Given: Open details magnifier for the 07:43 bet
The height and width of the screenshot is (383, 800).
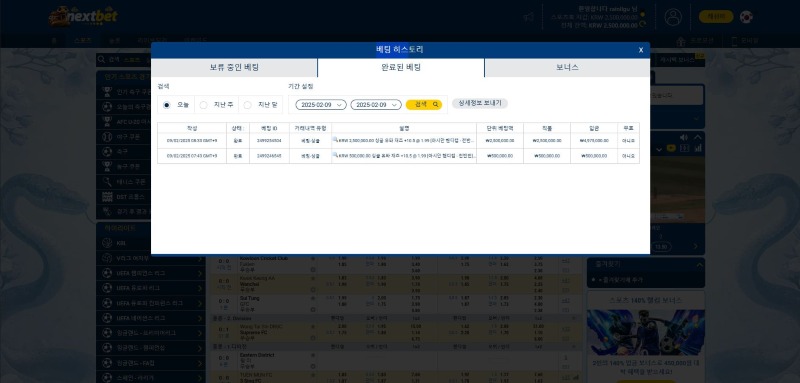Looking at the screenshot, I should pos(335,155).
